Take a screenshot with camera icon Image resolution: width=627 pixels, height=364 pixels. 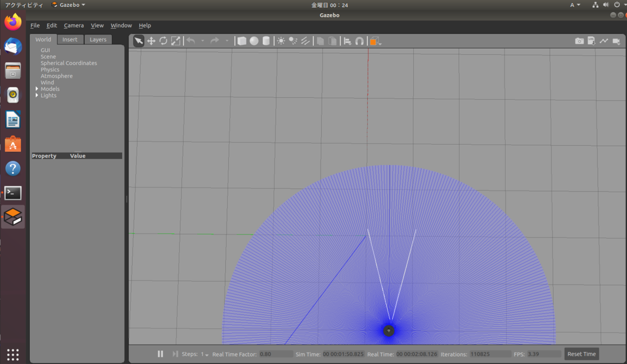[x=579, y=41]
